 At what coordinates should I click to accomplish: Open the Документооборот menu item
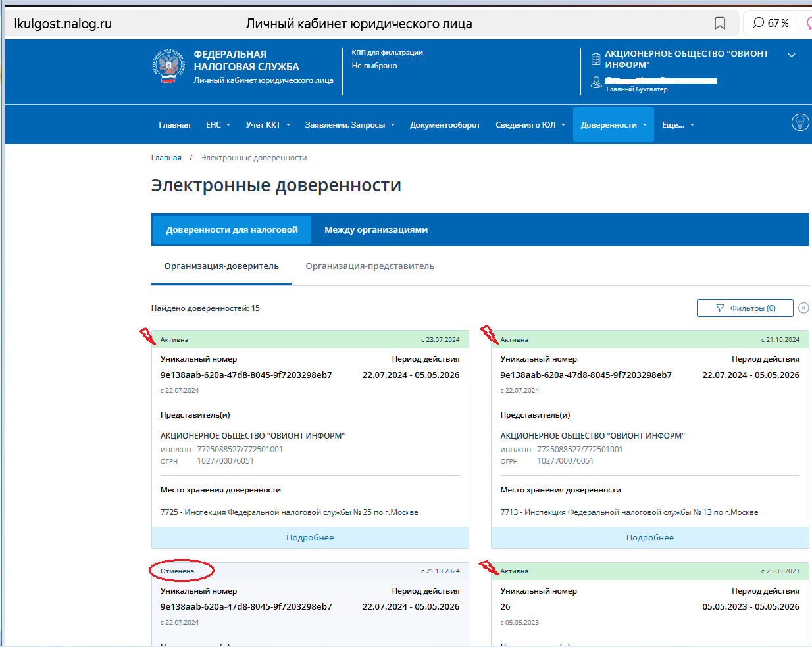445,125
